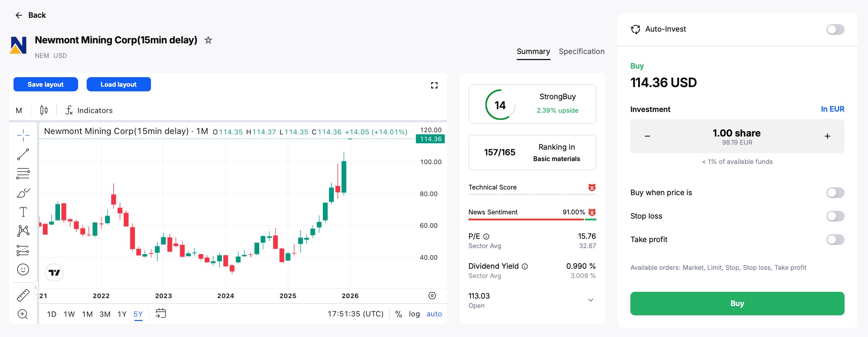Viewport: 868px width, 337px height.
Task: Select the Fibonacci retracement lines tool
Action: click(23, 173)
